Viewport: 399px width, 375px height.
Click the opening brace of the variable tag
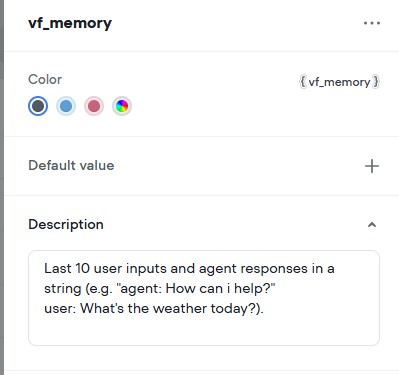pos(303,82)
